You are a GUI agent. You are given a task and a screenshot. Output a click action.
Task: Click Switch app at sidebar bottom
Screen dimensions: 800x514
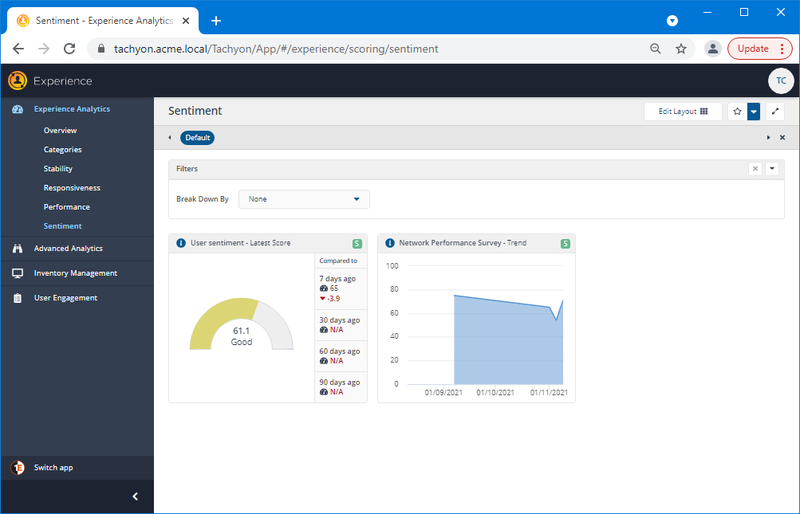[x=54, y=467]
